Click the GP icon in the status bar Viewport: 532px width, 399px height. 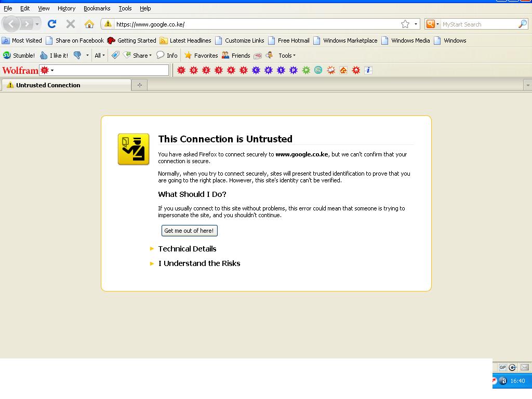click(502, 367)
